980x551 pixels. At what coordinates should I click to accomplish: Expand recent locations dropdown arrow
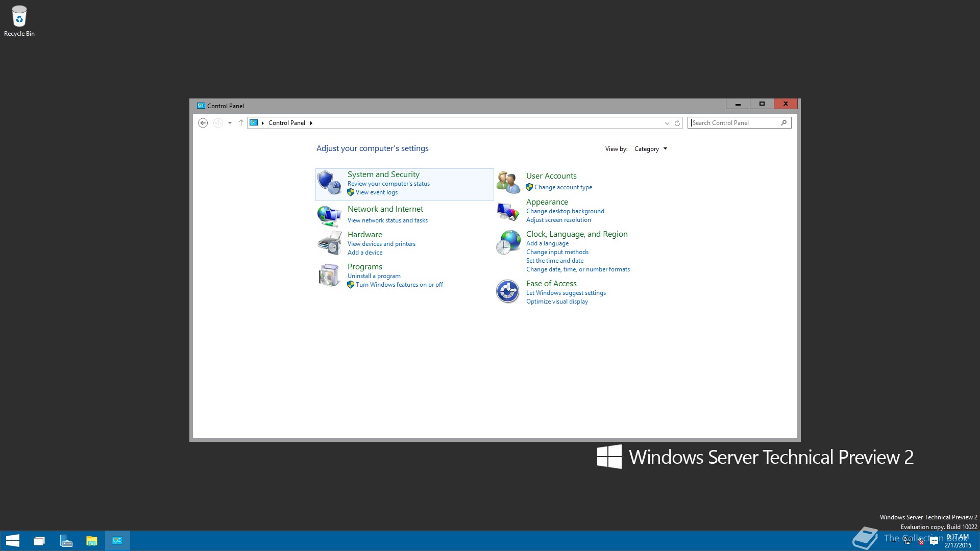click(230, 123)
